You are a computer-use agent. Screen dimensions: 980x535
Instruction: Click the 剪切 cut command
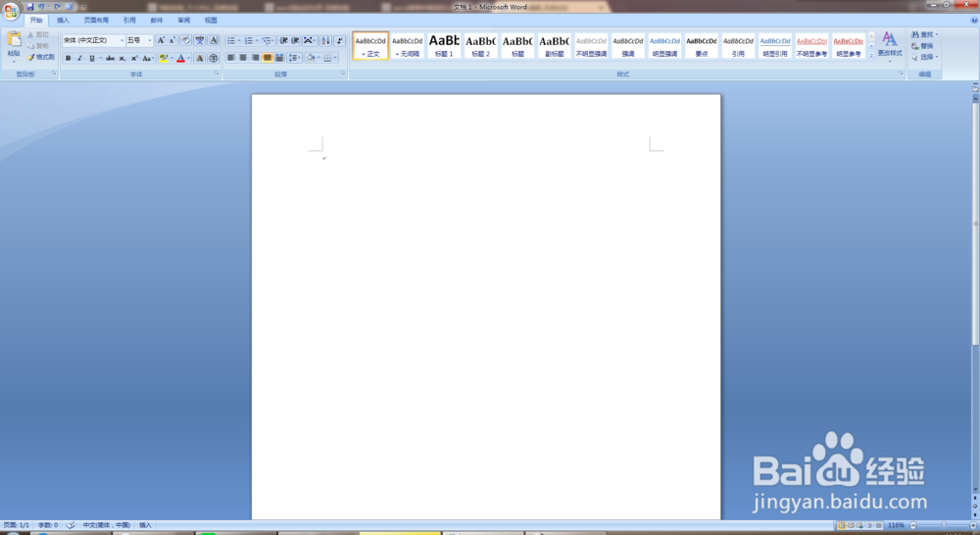[x=37, y=35]
